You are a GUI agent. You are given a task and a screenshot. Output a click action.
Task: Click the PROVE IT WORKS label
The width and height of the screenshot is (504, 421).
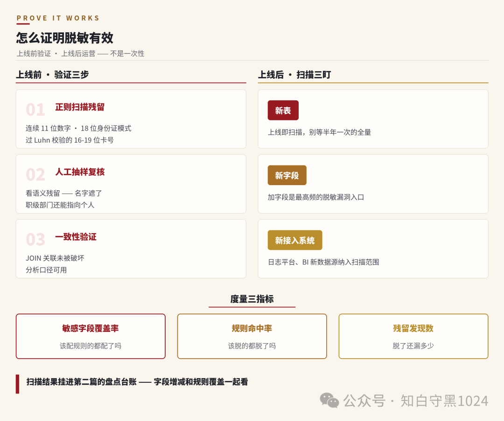coord(58,18)
